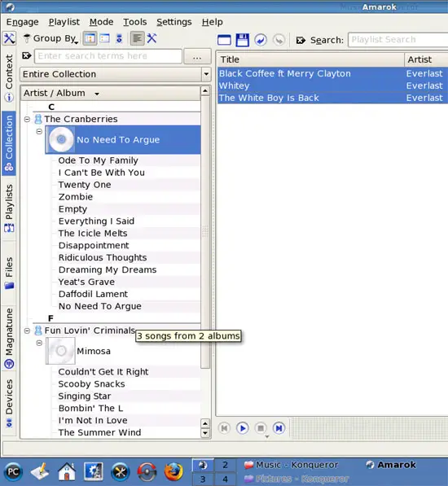This screenshot has width=448, height=486.
Task: Click the play button
Action: (x=243, y=428)
